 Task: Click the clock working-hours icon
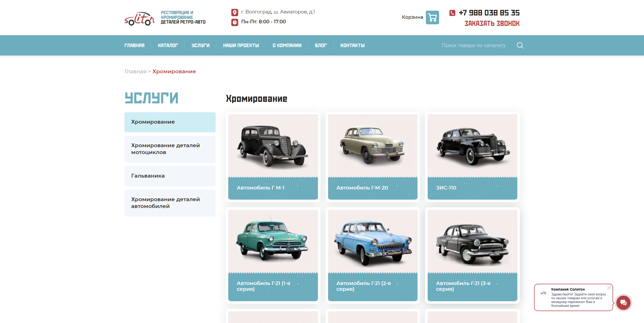click(235, 22)
